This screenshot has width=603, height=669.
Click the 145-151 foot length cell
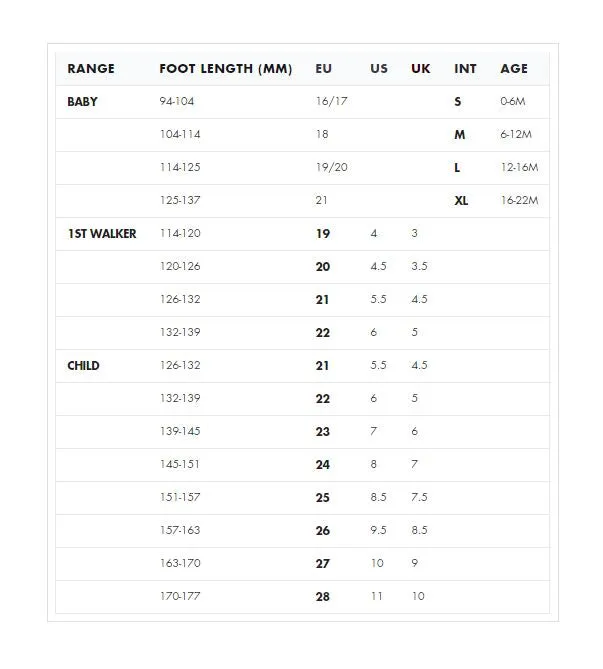tap(180, 464)
